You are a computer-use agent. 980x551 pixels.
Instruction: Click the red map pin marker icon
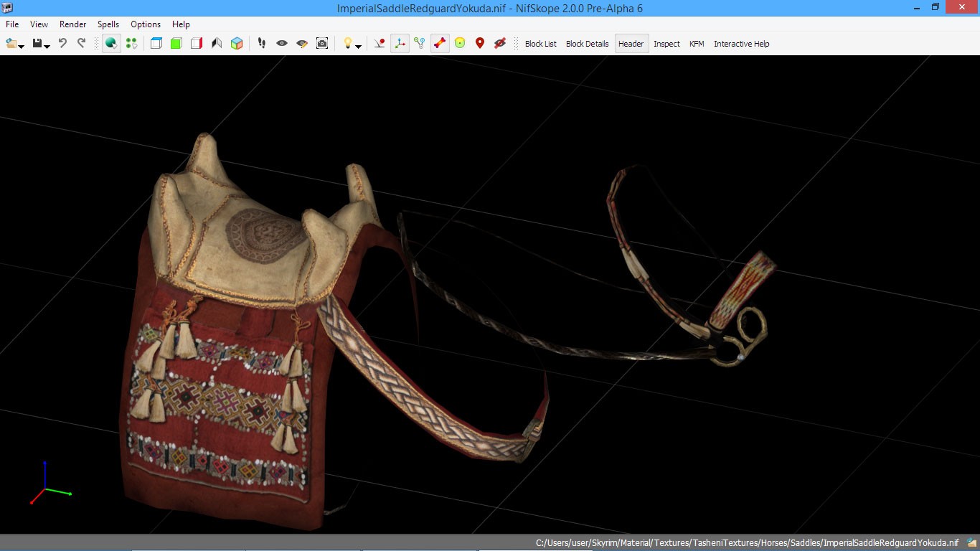point(480,44)
